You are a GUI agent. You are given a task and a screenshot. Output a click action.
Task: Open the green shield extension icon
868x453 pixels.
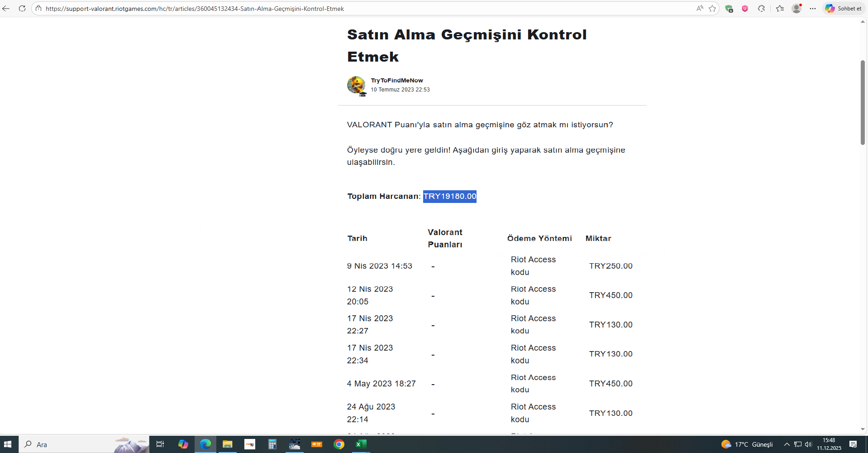[x=729, y=9]
